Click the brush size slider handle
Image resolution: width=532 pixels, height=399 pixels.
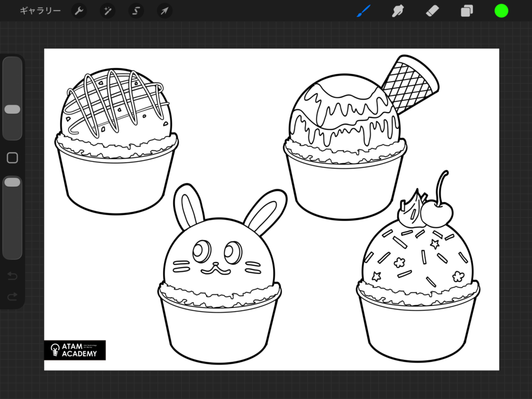coord(12,109)
